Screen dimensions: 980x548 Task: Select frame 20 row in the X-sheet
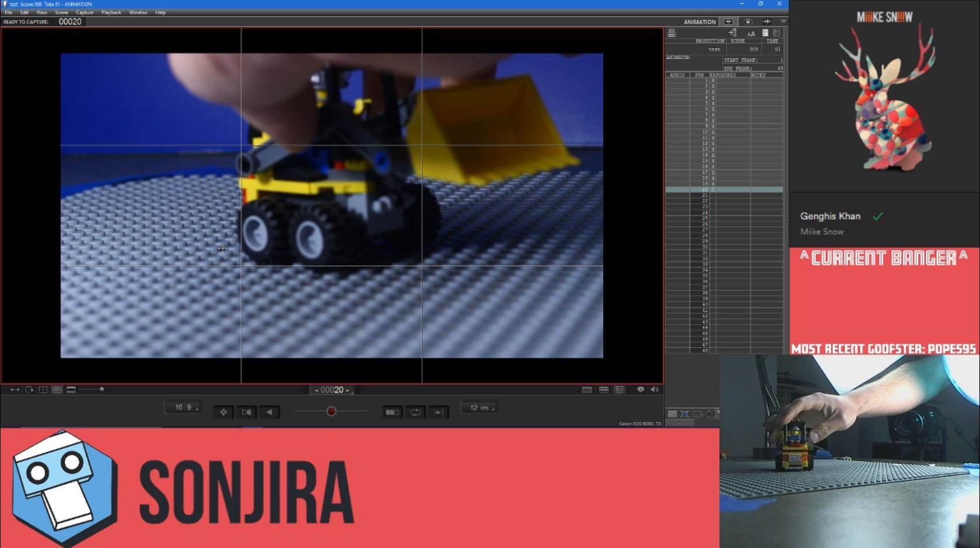tap(724, 189)
